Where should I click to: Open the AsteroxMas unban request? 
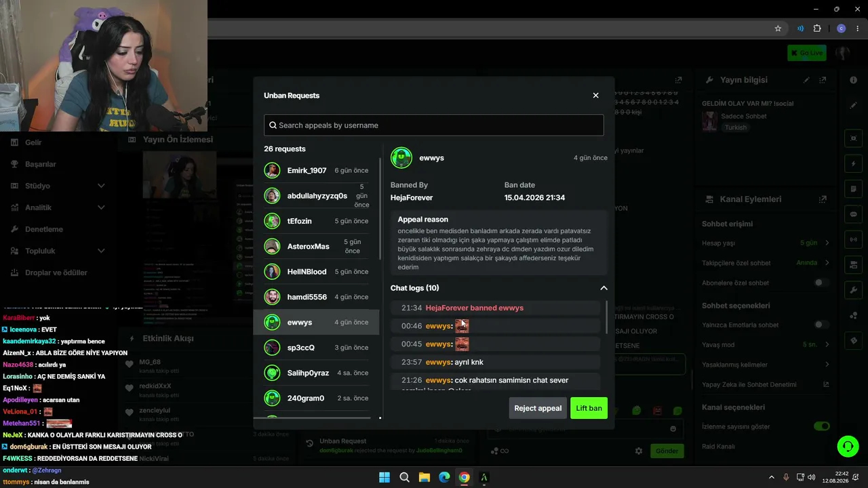317,246
